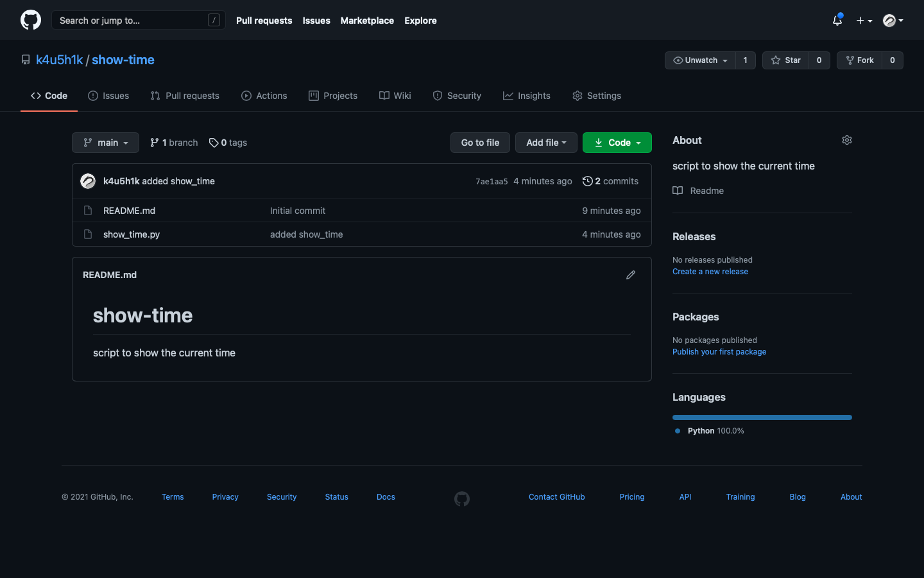Click the stargazers count 0

pyautogui.click(x=819, y=60)
